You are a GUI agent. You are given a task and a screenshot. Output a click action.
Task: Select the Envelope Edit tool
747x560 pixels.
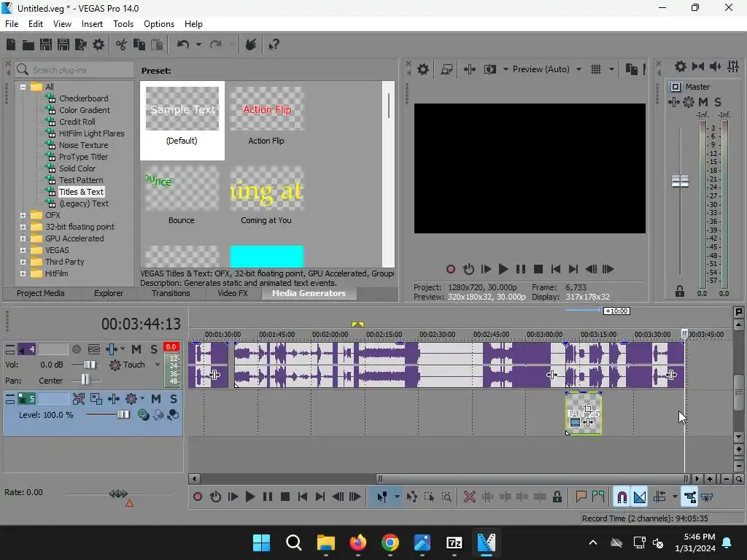click(x=411, y=497)
